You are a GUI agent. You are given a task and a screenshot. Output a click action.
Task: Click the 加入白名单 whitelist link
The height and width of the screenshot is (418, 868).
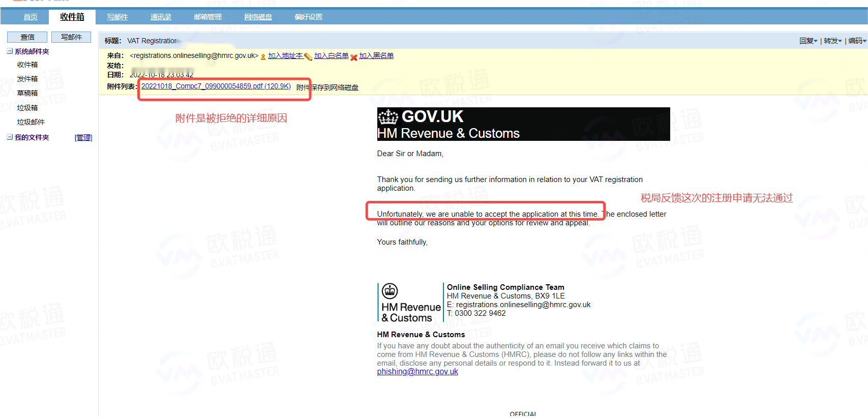[x=332, y=56]
